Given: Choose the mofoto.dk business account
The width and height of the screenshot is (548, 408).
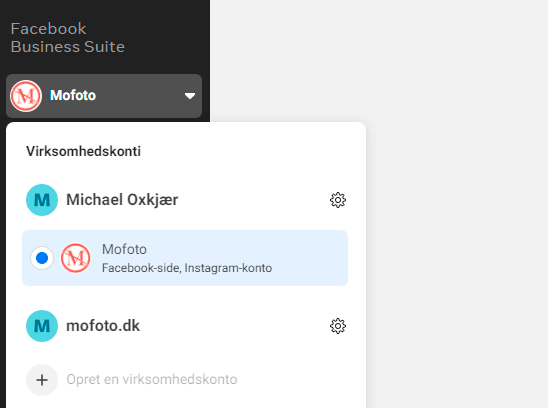Looking at the screenshot, I should 103,326.
